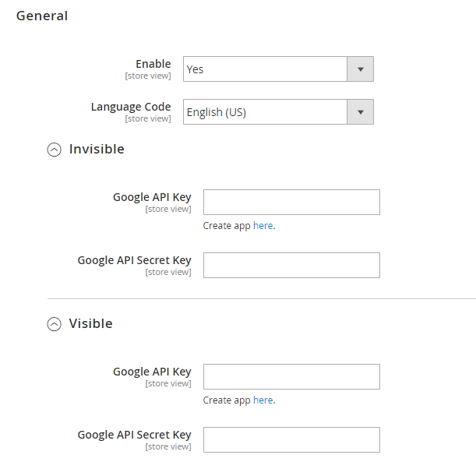Click Google API Secret Key label under Visible
Image resolution: width=476 pixels, height=469 pixels.
[x=134, y=435]
